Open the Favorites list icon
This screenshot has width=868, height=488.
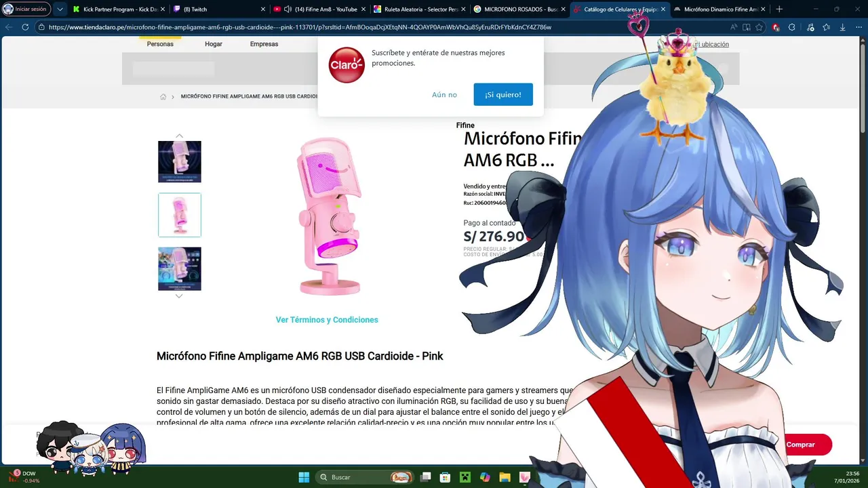click(826, 27)
